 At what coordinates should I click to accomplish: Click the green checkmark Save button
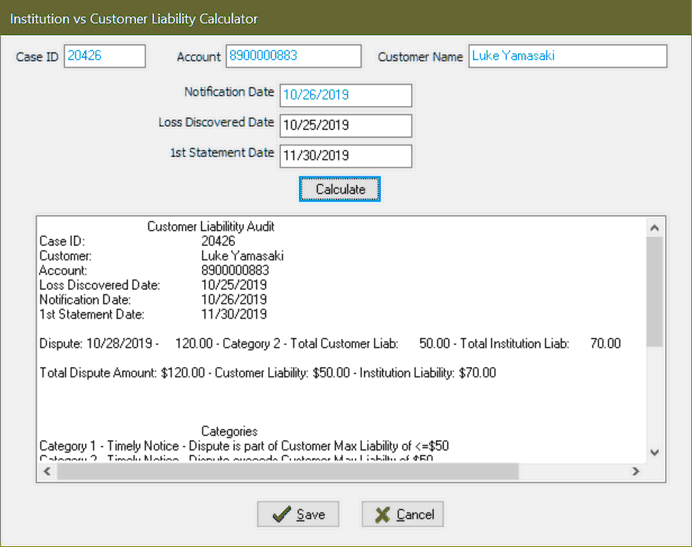pos(298,514)
